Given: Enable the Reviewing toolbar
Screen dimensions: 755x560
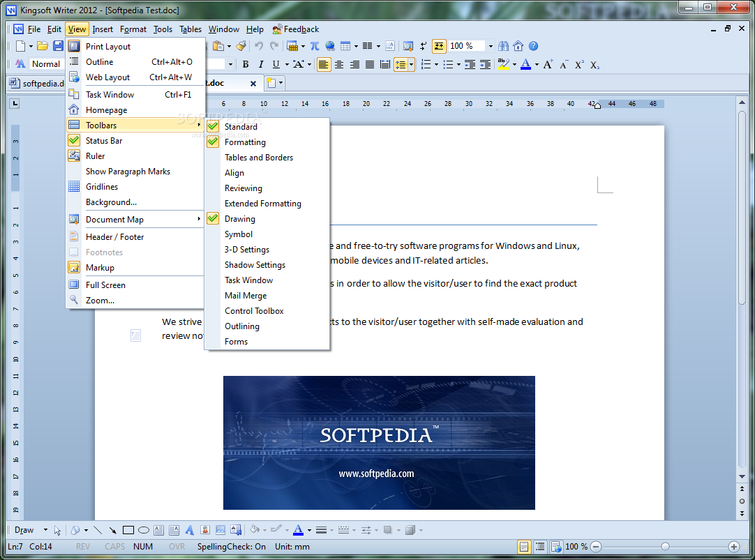Looking at the screenshot, I should (267, 188).
